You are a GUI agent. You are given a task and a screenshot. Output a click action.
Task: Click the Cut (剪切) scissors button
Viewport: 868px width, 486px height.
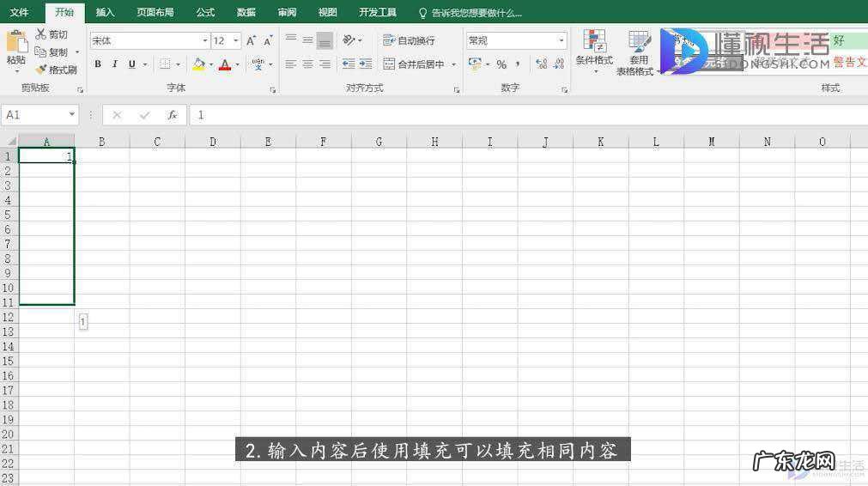[52, 34]
